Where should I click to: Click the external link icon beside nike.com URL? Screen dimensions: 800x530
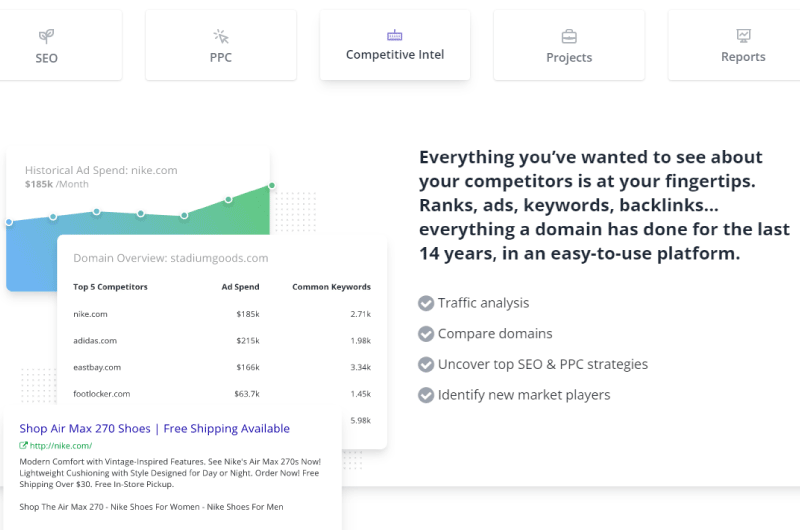pyautogui.click(x=23, y=445)
